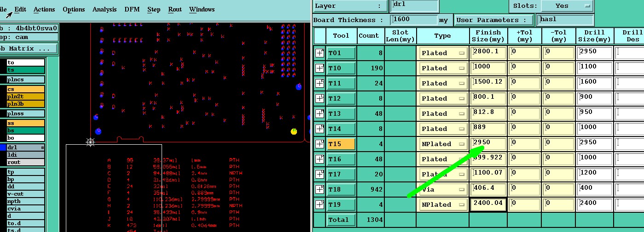The image size is (644, 232).
Task: Select the bs layer
Action: point(26,130)
